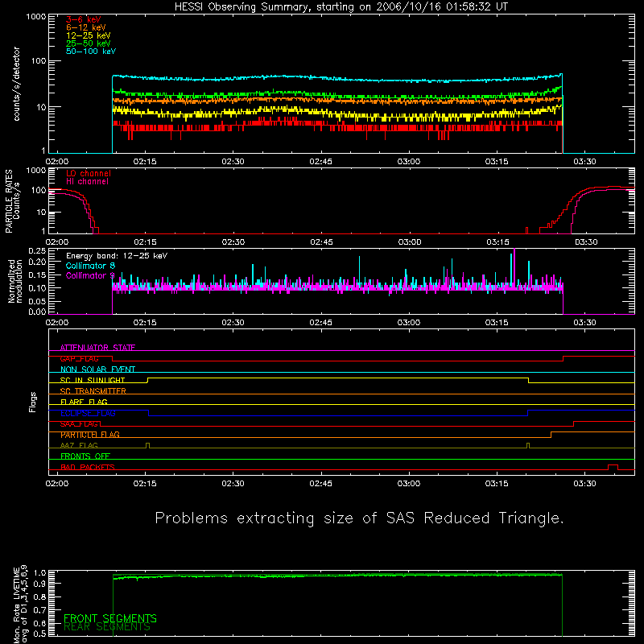Click the SC_IN_SUNLIGHT flag label

pos(93,380)
